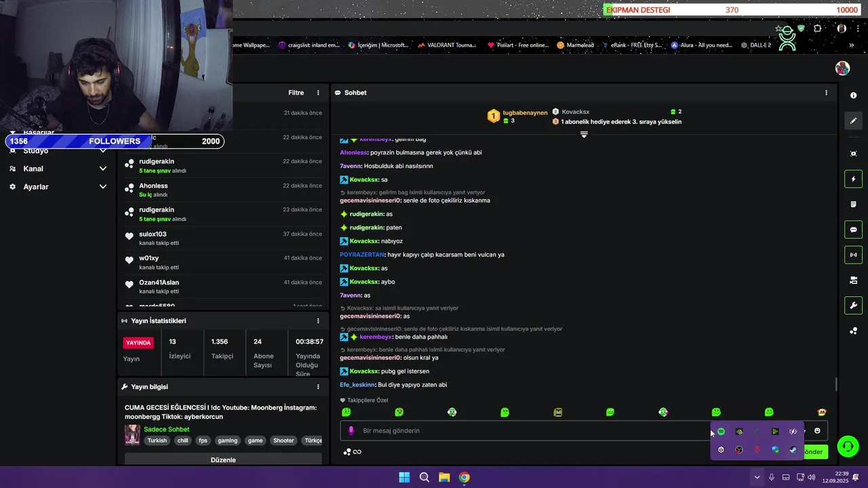Click the green shield extension icon in Chrome
The image size is (868, 488).
click(x=802, y=28)
